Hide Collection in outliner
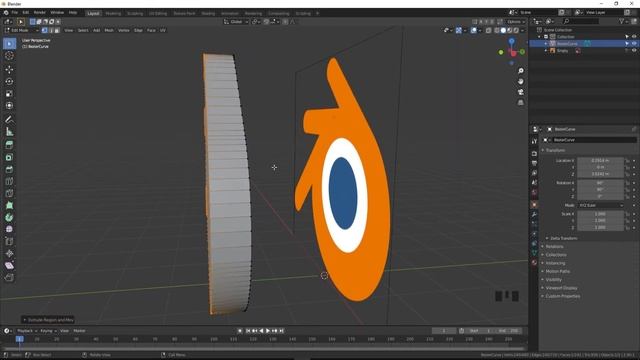The height and width of the screenshot is (360, 640). 634,37
